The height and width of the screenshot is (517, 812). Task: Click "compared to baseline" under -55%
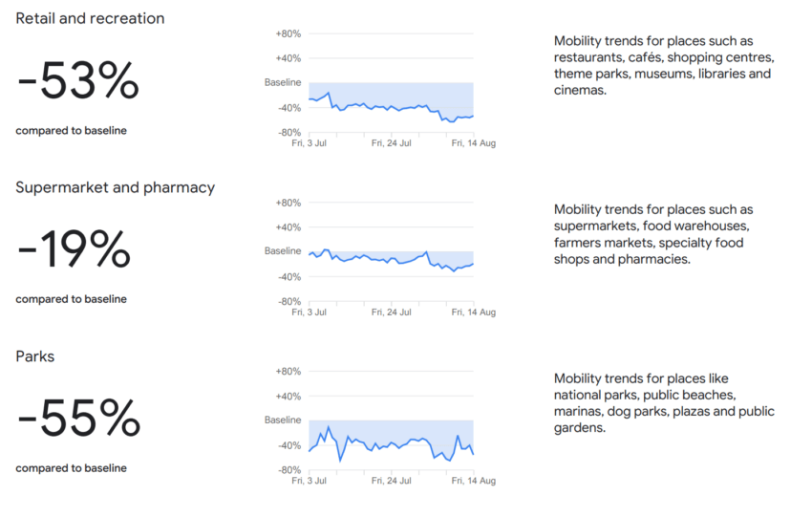[71, 468]
